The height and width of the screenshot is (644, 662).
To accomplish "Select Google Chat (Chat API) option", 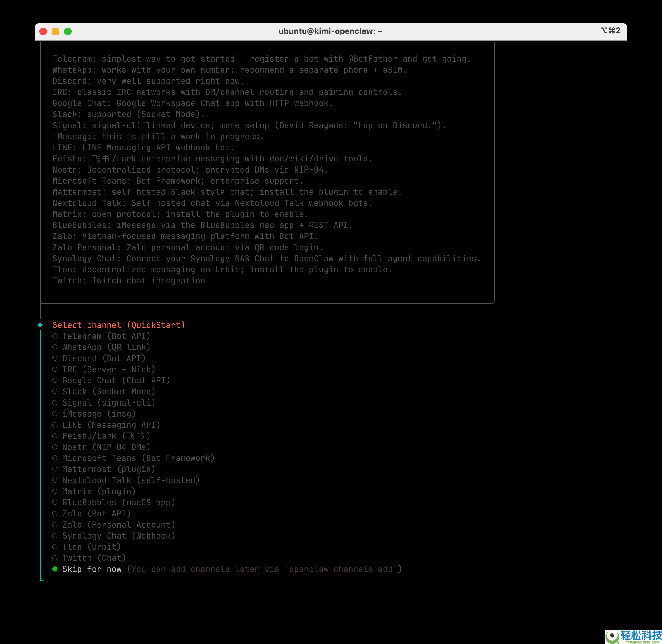I will pyautogui.click(x=111, y=381).
